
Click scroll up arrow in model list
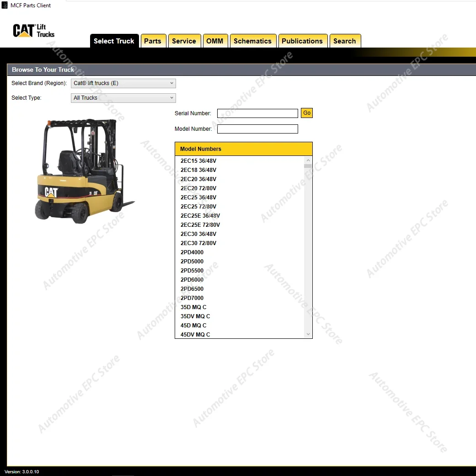point(308,160)
